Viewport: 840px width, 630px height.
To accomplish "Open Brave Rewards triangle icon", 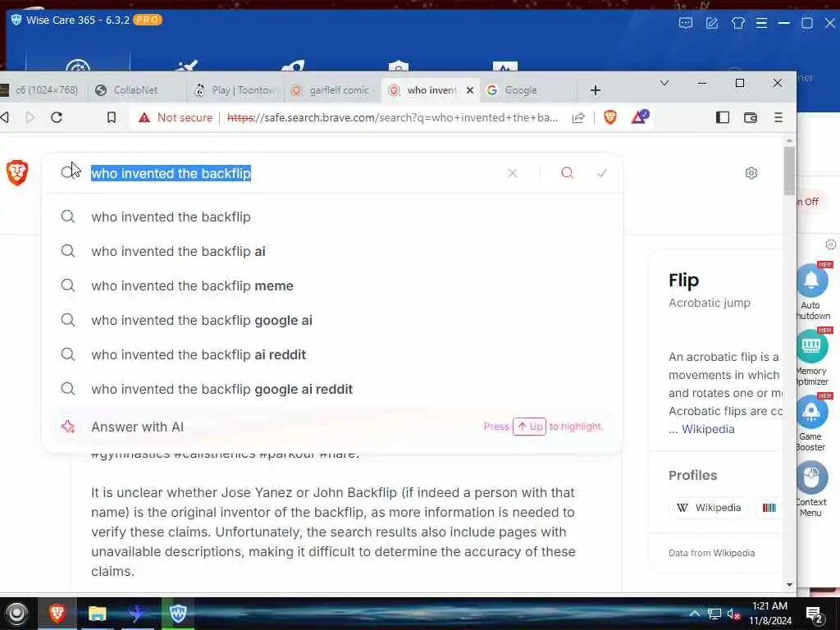I will (640, 116).
